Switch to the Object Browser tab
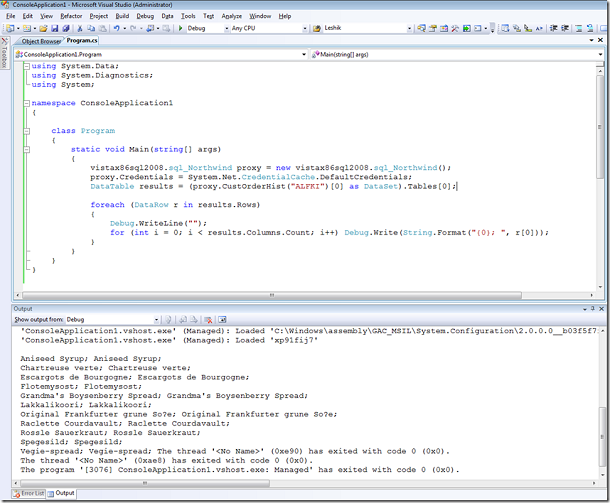The height and width of the screenshot is (503, 610). coord(41,41)
